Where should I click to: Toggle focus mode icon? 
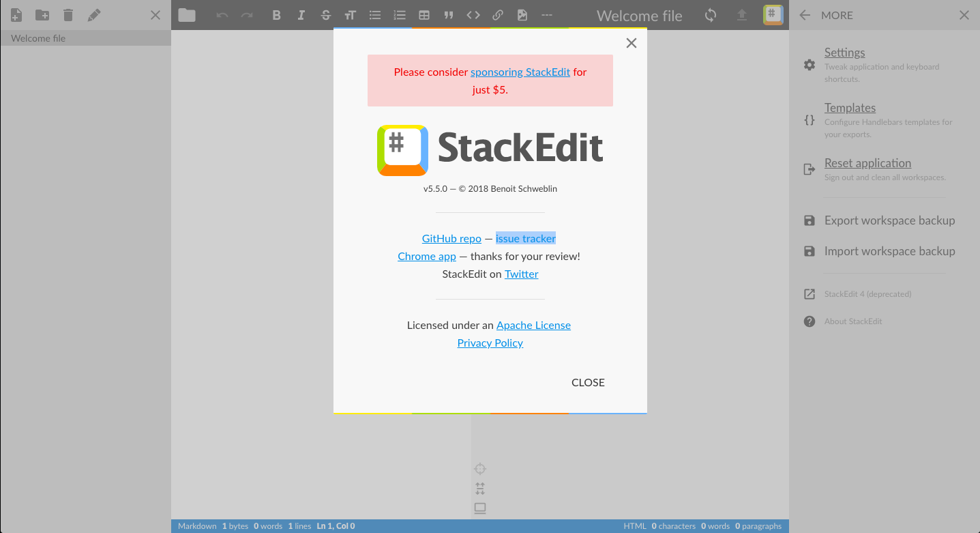pyautogui.click(x=480, y=489)
